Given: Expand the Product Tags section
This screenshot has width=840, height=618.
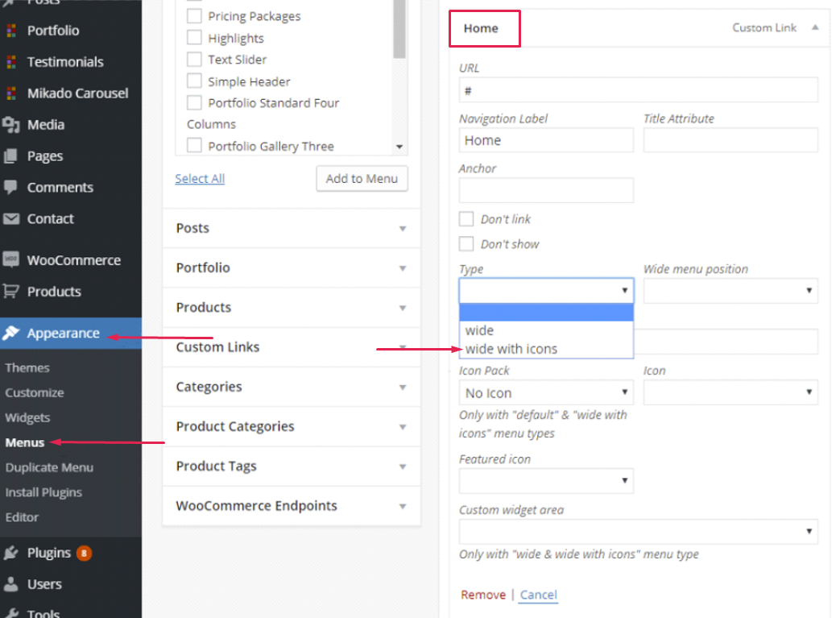Looking at the screenshot, I should (291, 467).
